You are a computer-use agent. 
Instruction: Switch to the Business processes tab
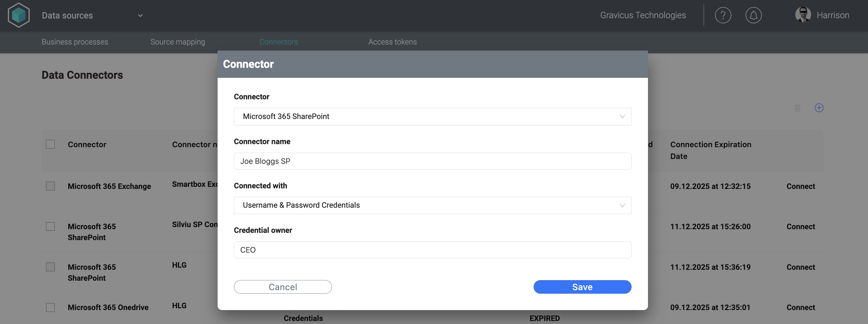pyautogui.click(x=75, y=42)
